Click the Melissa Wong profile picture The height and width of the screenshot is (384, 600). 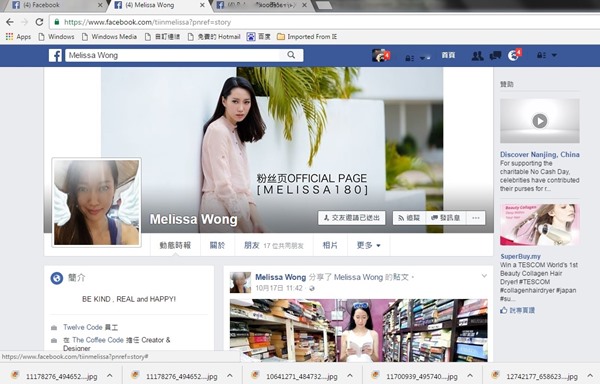96,202
